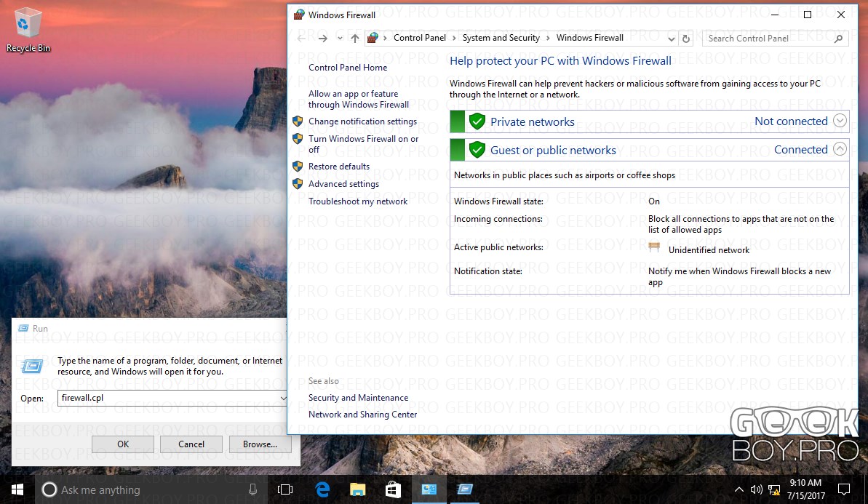Open the Recycle Bin desktop icon
The height and width of the screenshot is (504, 868).
(x=28, y=30)
